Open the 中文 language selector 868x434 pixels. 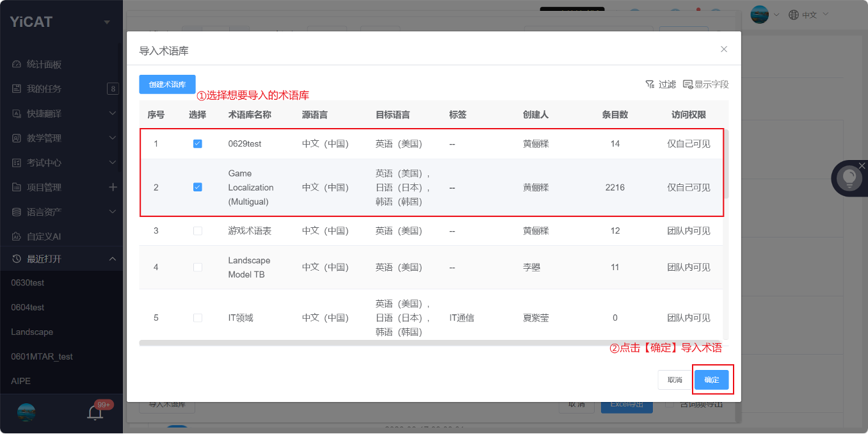point(808,14)
